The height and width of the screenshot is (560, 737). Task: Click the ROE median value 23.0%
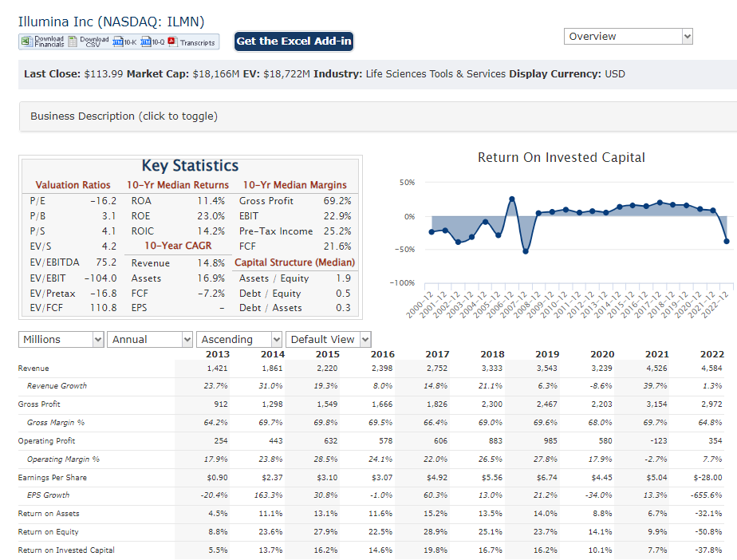[211, 216]
